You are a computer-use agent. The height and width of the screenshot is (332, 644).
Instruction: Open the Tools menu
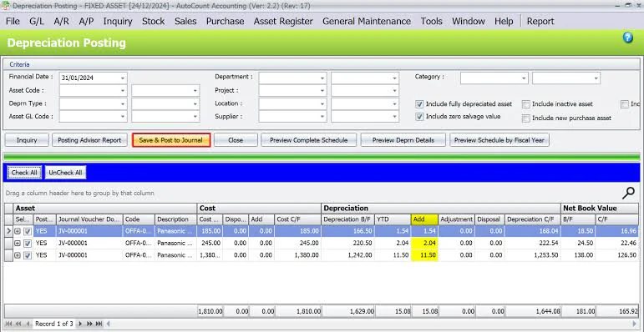click(431, 22)
